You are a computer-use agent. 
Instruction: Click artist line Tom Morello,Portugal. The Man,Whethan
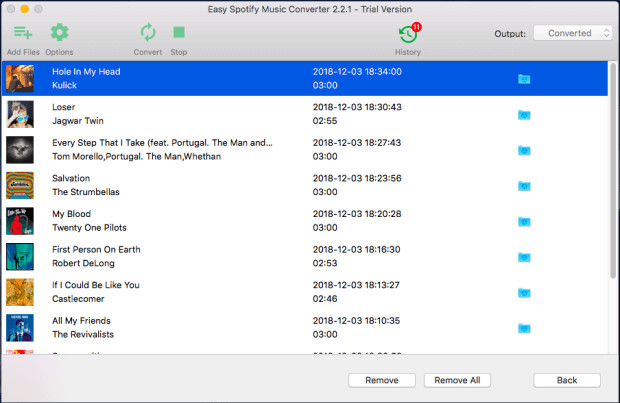(x=136, y=157)
